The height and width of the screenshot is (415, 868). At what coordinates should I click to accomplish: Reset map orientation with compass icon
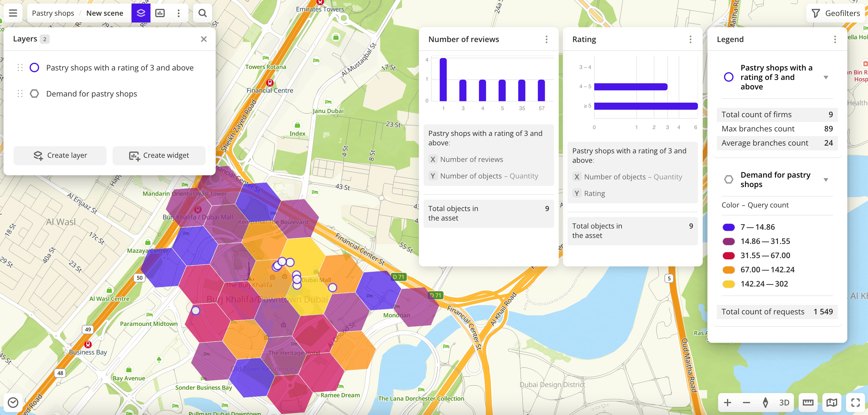tap(765, 403)
